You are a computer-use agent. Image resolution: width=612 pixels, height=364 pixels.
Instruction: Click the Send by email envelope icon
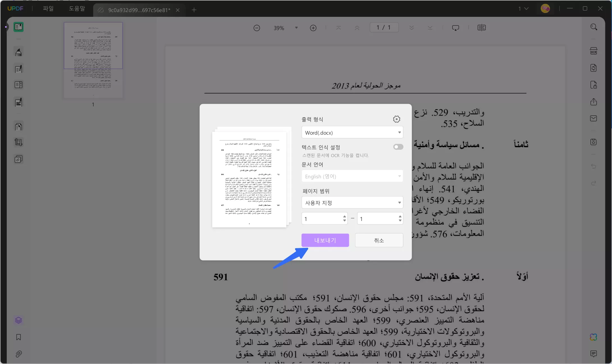coord(593,118)
